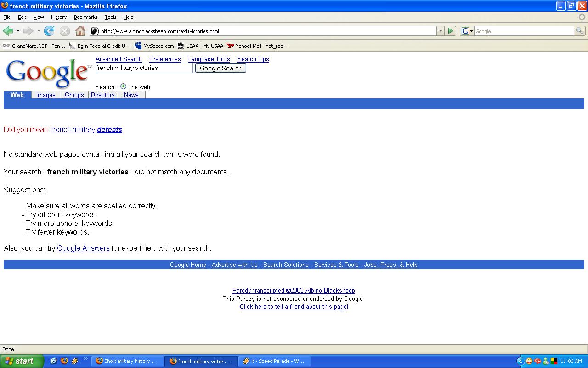Open the Language Tools link

(x=209, y=59)
